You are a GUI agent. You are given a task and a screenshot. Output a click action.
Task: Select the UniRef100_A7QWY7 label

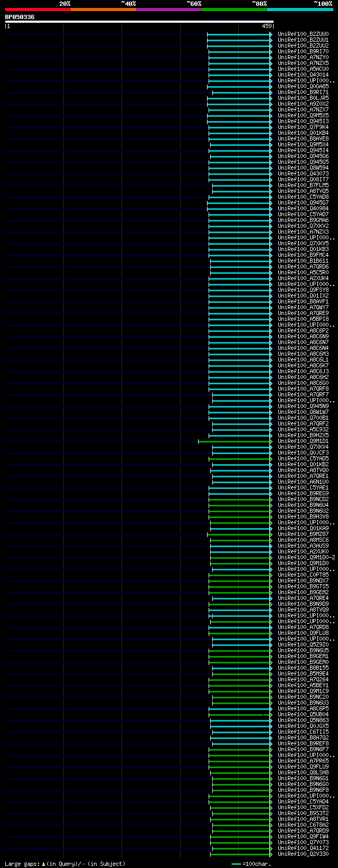click(303, 308)
